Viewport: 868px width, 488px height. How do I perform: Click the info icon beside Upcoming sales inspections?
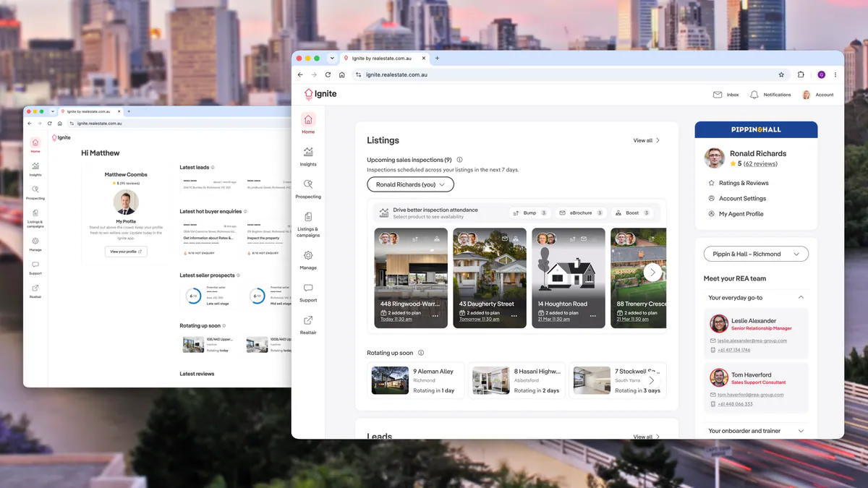[459, 160]
